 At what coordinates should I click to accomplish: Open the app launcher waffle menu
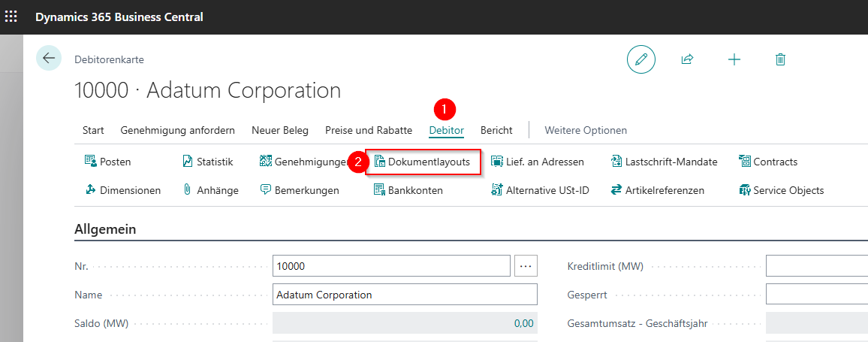pyautogui.click(x=11, y=17)
